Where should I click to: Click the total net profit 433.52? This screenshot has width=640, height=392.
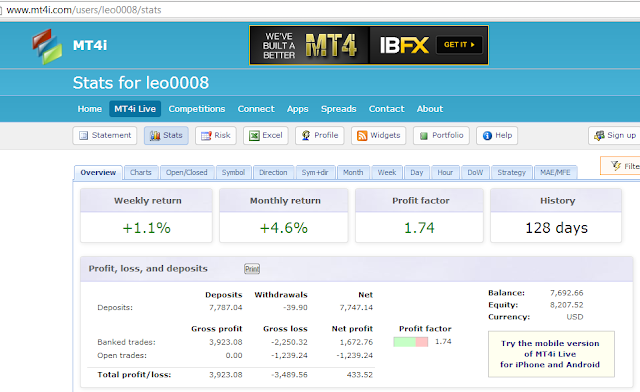(x=360, y=375)
